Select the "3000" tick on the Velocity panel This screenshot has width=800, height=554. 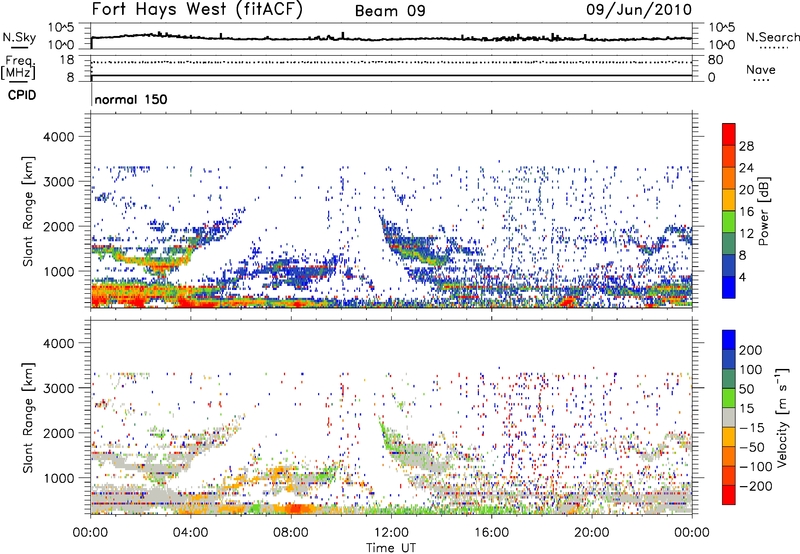click(x=59, y=388)
